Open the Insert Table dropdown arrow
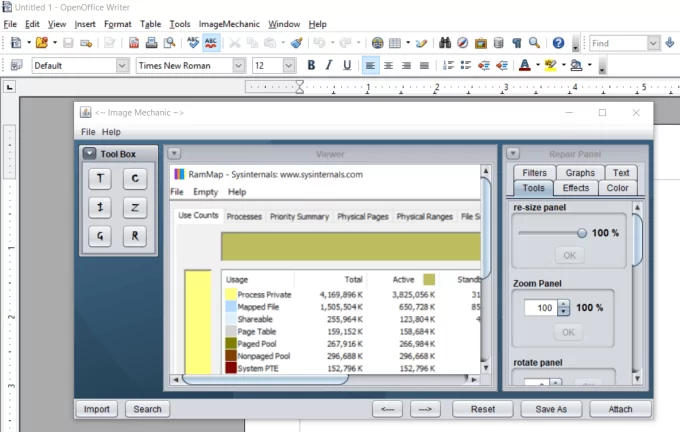Viewport: 680px width, 432px height. point(408,43)
